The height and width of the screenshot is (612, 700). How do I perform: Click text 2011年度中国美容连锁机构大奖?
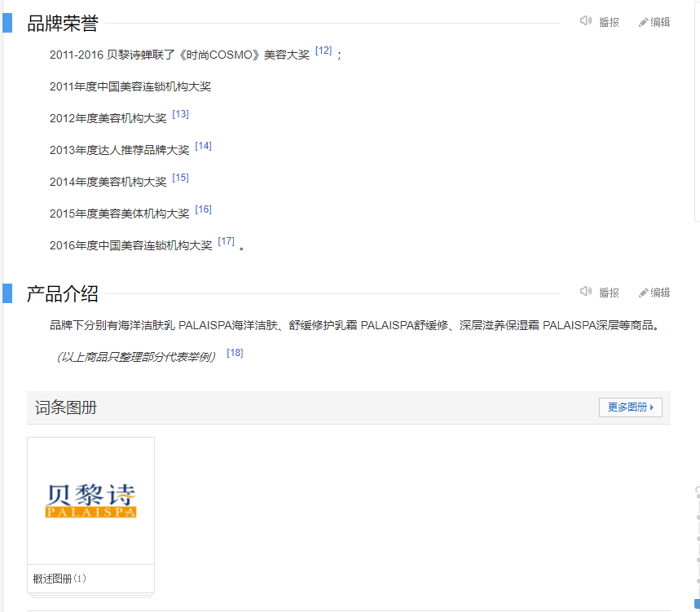130,86
